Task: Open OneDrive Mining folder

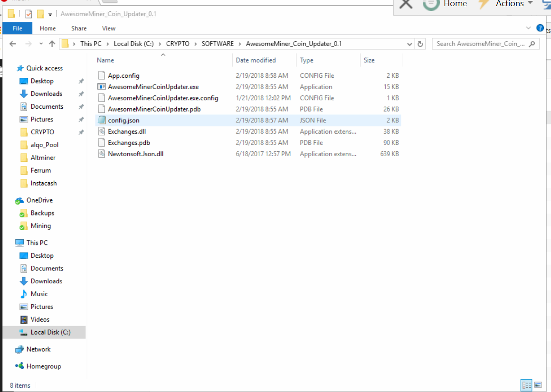Action: 40,226
